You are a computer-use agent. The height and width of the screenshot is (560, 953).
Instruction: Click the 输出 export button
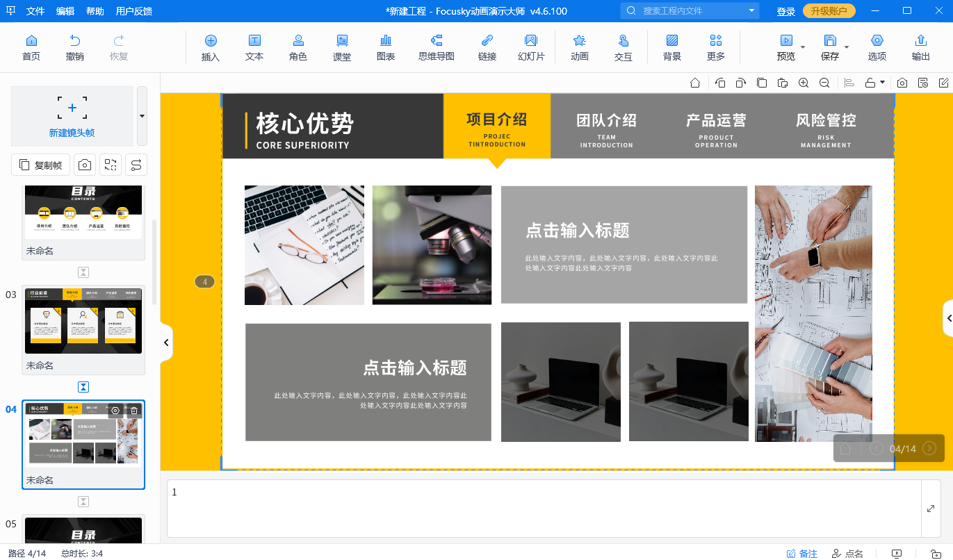tap(921, 47)
